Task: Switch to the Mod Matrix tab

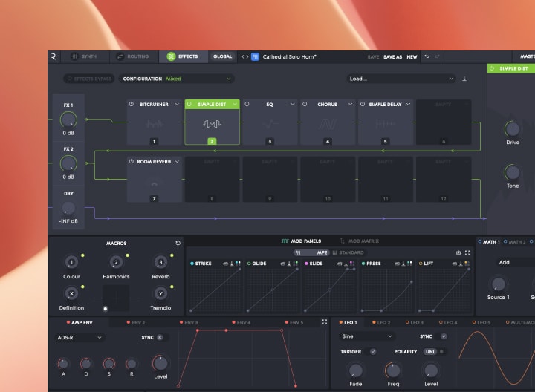Action: click(360, 241)
